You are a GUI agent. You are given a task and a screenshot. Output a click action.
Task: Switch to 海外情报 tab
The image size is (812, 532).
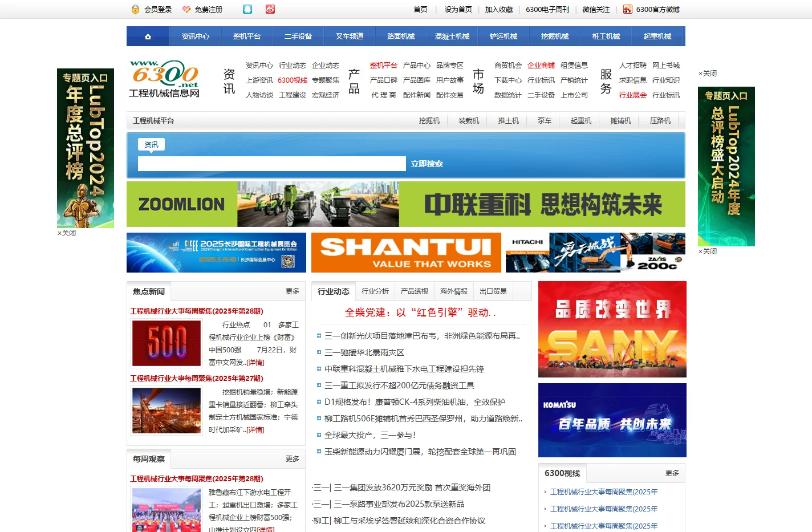tap(454, 291)
